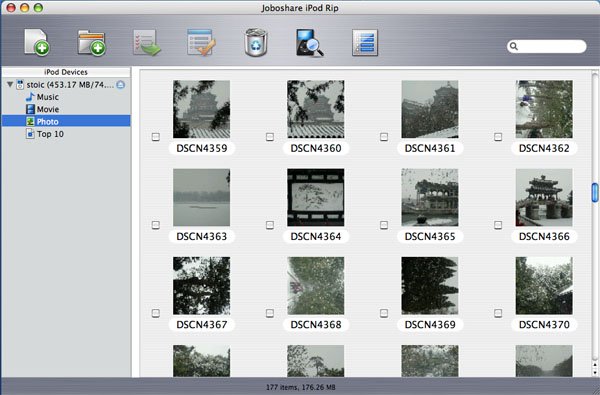Click the add file toolbar icon

tap(37, 42)
